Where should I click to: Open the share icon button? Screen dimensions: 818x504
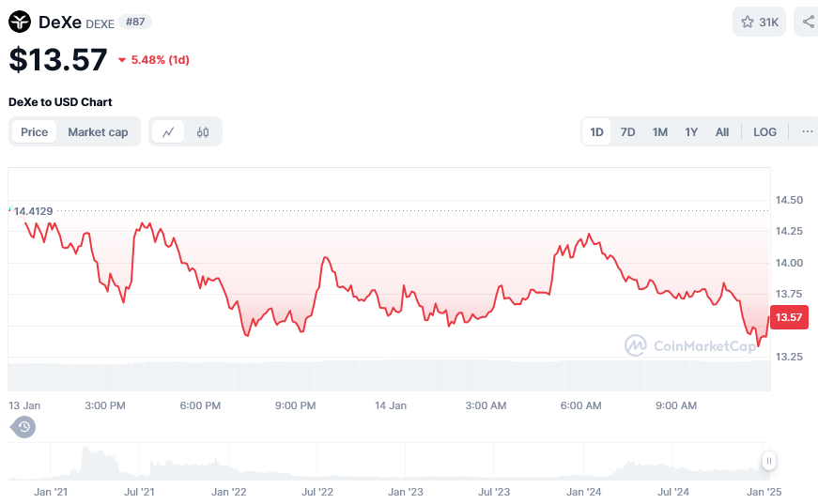click(x=807, y=22)
